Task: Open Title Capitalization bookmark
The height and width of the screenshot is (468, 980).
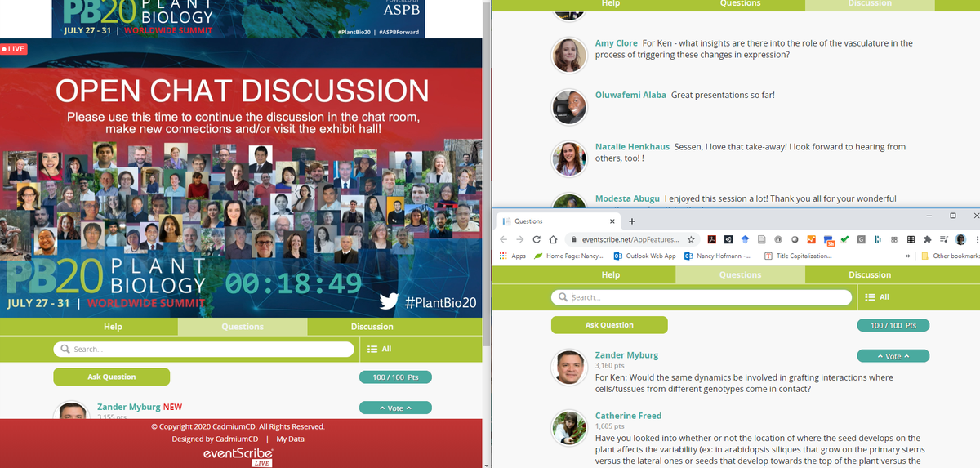Action: tap(797, 256)
